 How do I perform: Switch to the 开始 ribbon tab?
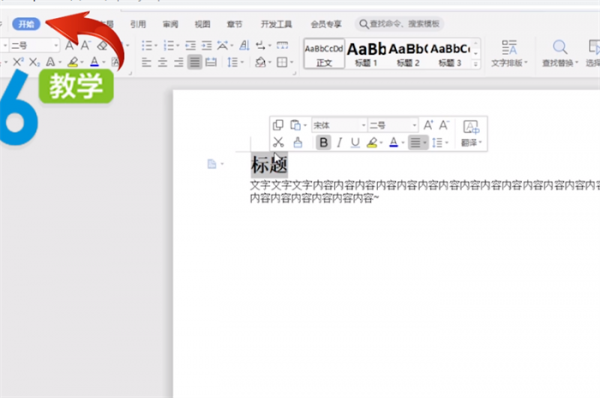tap(26, 24)
